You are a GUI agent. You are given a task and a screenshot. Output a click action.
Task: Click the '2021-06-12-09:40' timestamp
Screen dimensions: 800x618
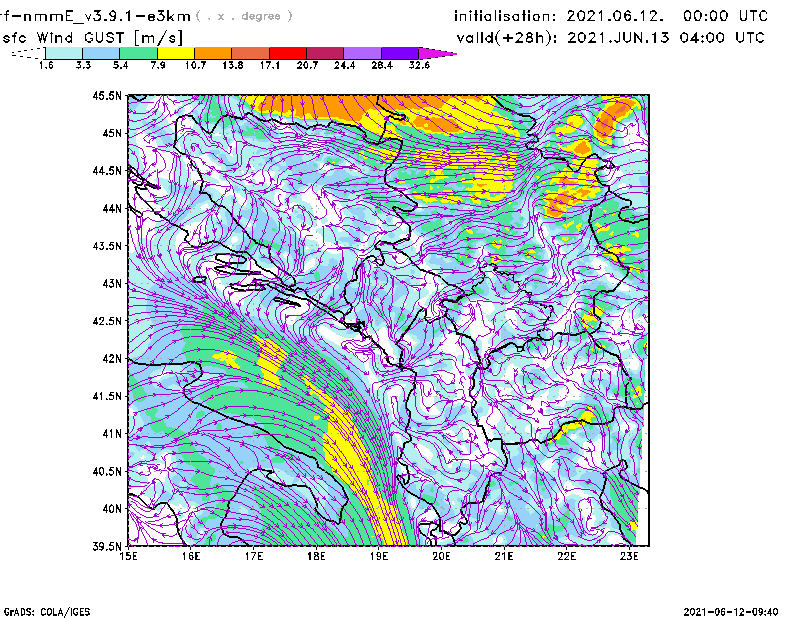click(x=731, y=612)
